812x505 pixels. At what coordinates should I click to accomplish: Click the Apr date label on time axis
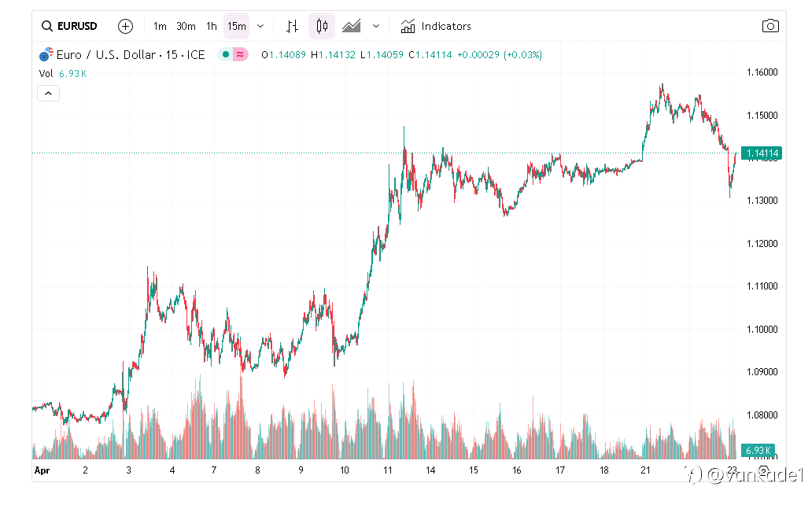point(42,470)
